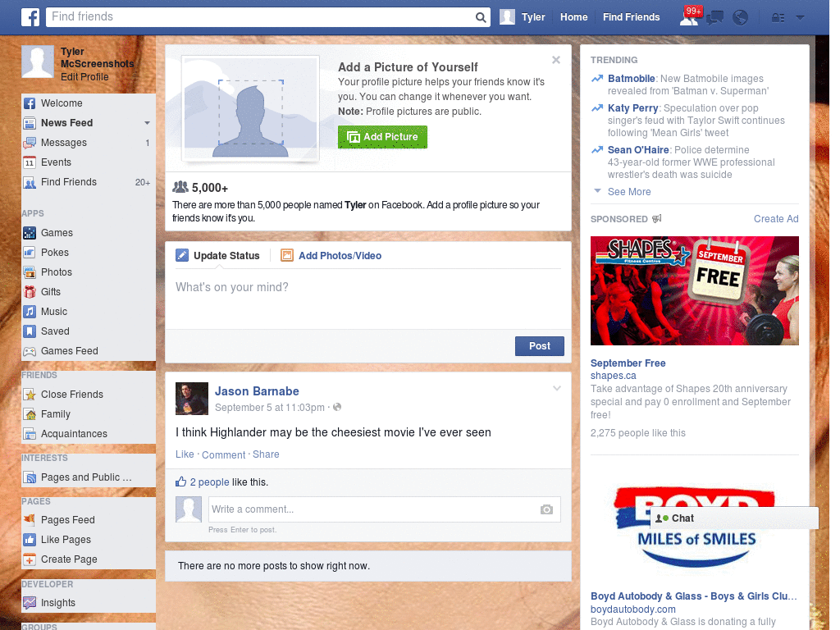This screenshot has height=630, width=840.
Task: Go to Home in top bar
Action: (573, 17)
